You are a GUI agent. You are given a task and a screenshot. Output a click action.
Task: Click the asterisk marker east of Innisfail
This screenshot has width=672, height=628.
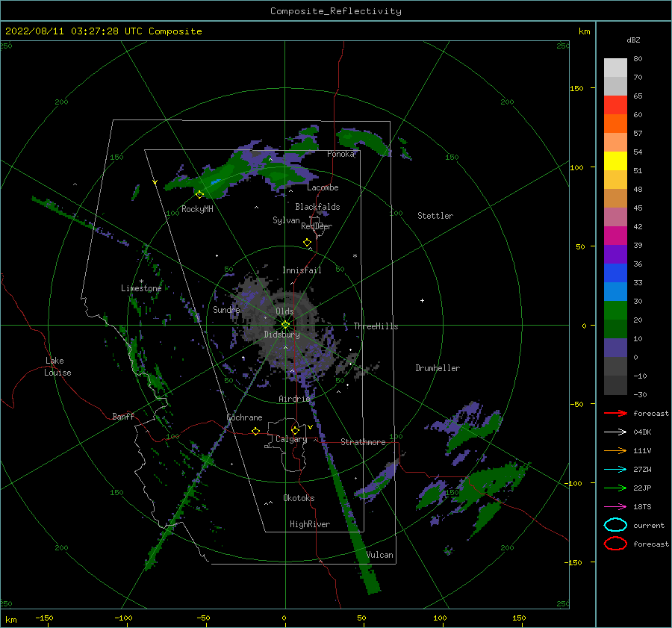point(355,256)
